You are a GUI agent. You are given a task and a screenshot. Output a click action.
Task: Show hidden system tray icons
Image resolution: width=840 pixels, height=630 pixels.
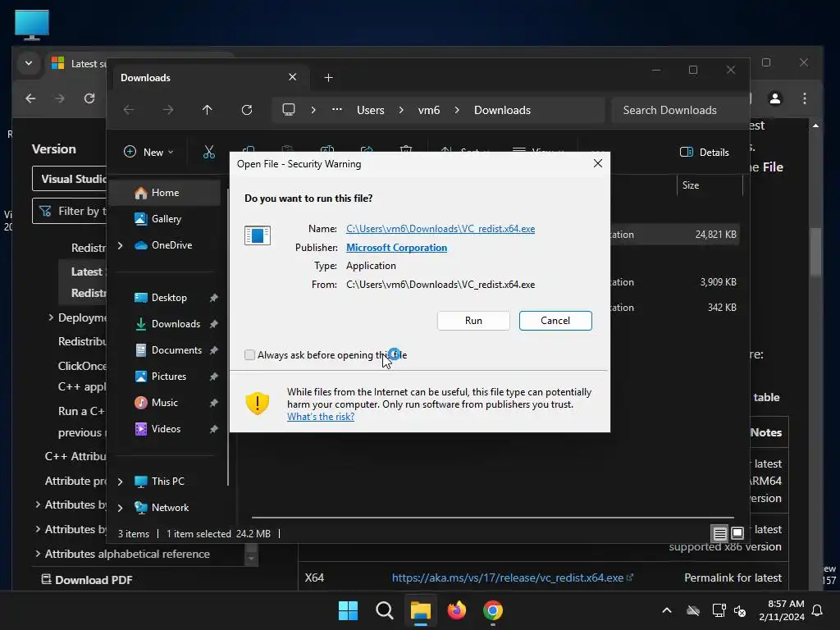click(x=666, y=610)
